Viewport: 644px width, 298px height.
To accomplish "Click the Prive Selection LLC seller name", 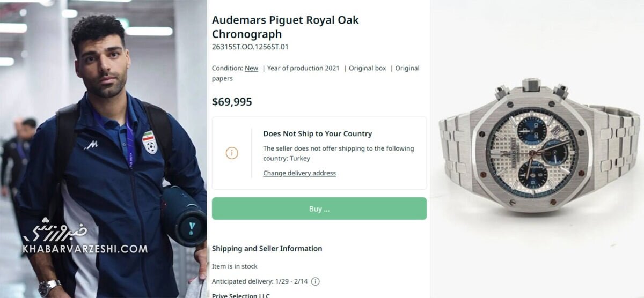I will click(241, 295).
